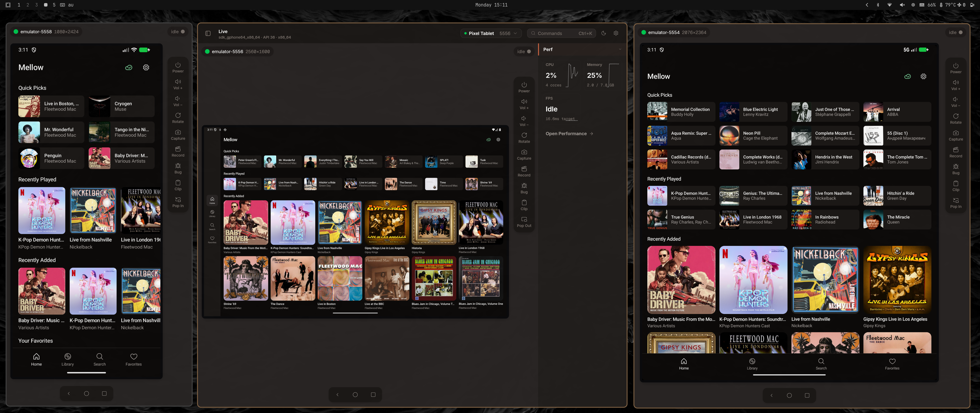Focus the Commands search field

point(562,33)
